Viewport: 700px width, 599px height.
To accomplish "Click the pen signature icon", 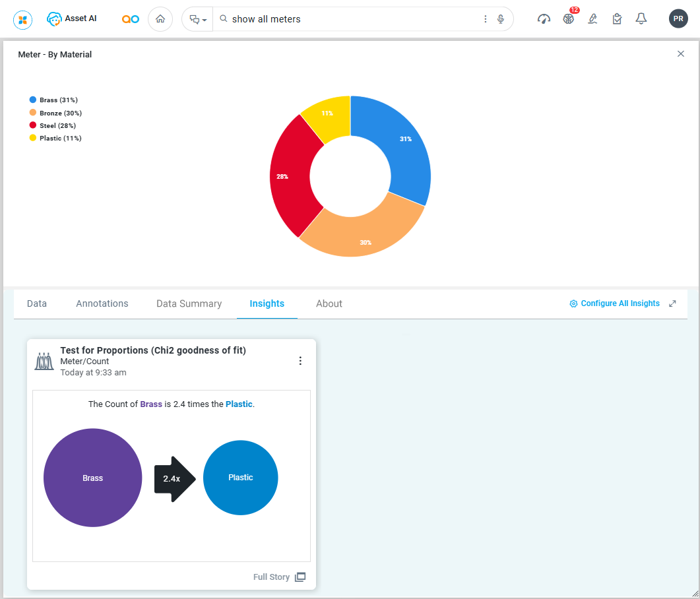I will click(592, 19).
